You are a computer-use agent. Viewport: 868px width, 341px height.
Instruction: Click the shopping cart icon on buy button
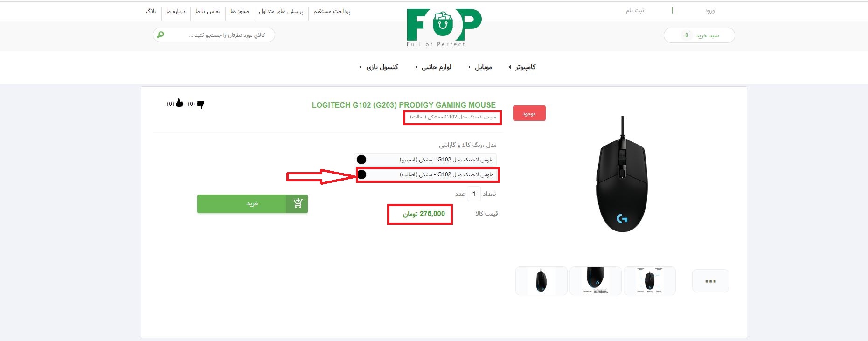tap(298, 203)
